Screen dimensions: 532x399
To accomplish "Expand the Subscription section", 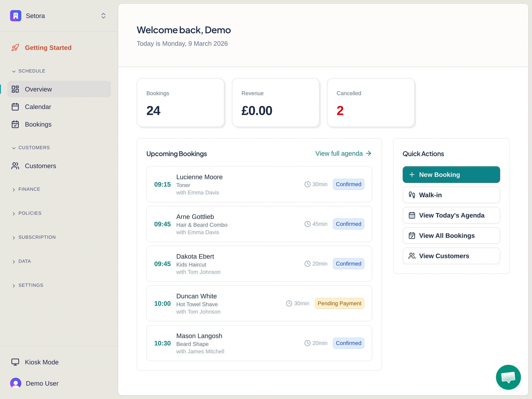I will click(x=36, y=237).
